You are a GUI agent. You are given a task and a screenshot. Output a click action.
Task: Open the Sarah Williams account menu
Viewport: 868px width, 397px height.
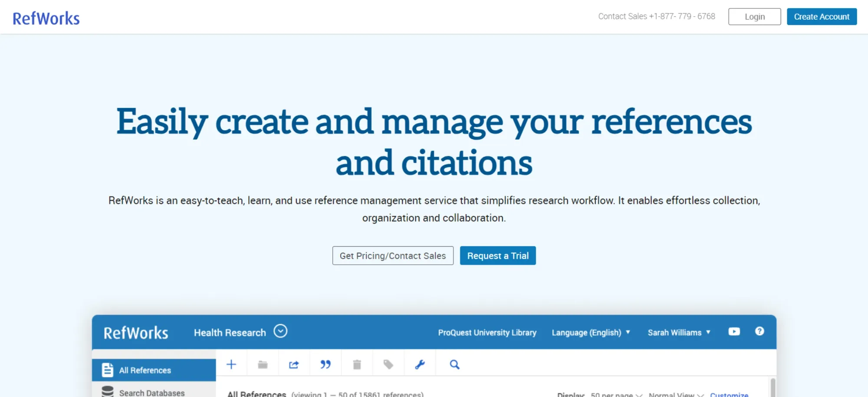[x=679, y=333]
